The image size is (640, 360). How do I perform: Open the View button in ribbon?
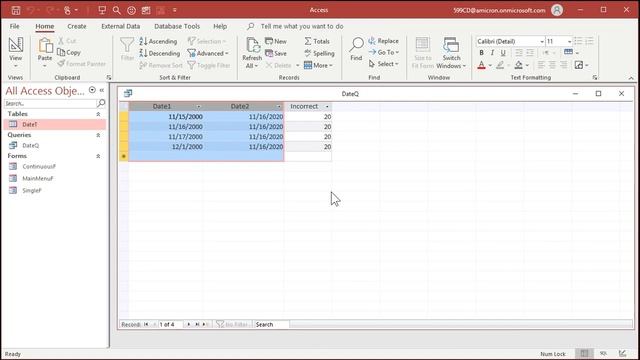[16, 53]
